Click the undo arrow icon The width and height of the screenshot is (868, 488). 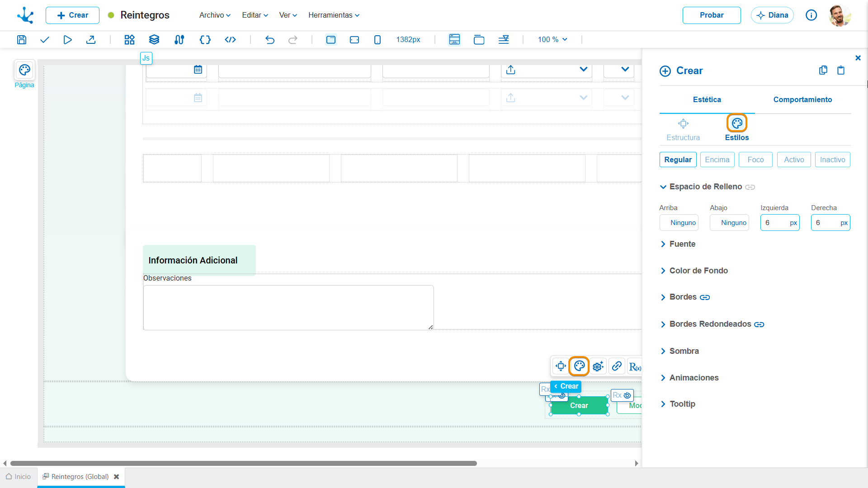click(x=270, y=40)
